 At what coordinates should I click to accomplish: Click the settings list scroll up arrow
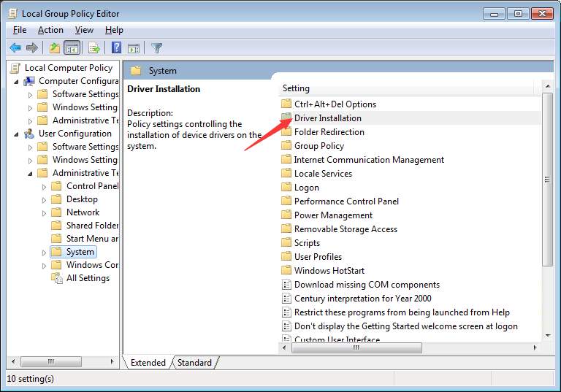(x=547, y=86)
